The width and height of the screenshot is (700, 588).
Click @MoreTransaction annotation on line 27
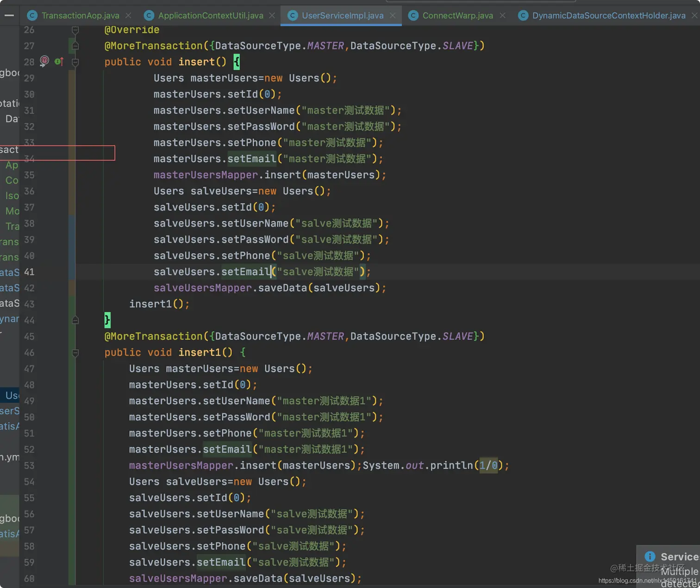pyautogui.click(x=153, y=46)
